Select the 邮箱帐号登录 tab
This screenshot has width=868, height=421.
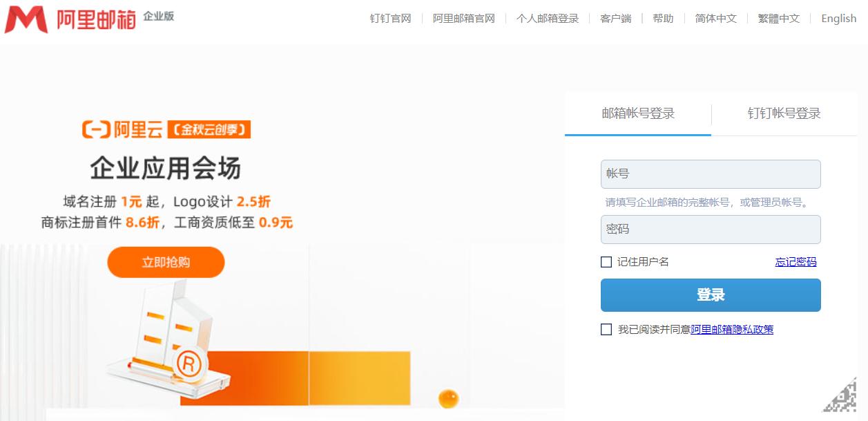click(x=636, y=113)
